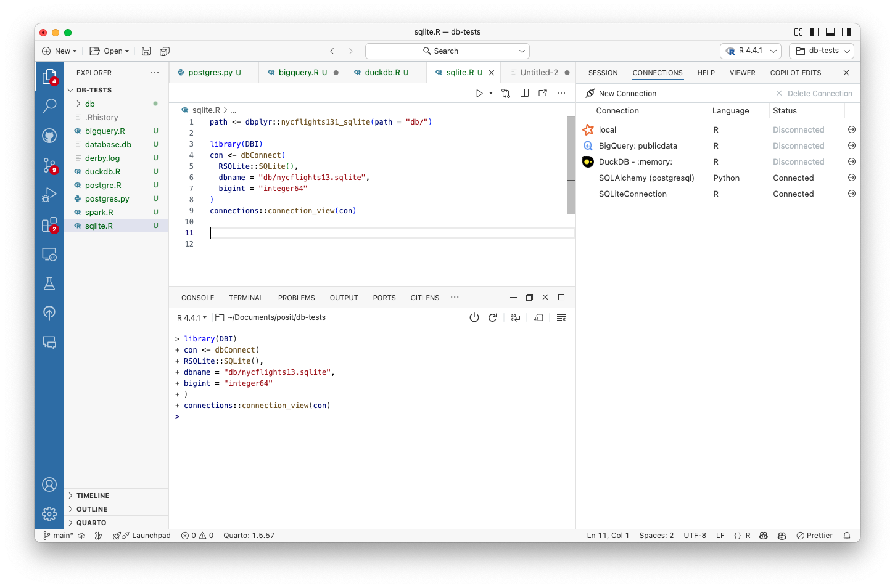The height and width of the screenshot is (588, 895).
Task: Restart the R console session
Action: pos(492,317)
